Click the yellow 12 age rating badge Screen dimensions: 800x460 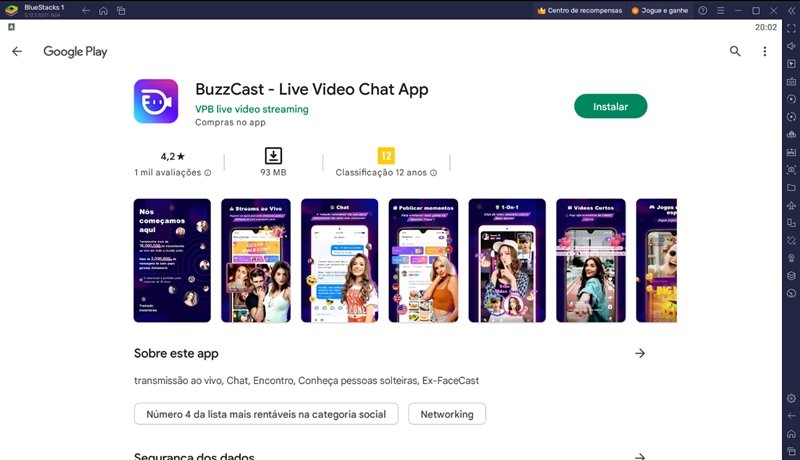tap(386, 156)
